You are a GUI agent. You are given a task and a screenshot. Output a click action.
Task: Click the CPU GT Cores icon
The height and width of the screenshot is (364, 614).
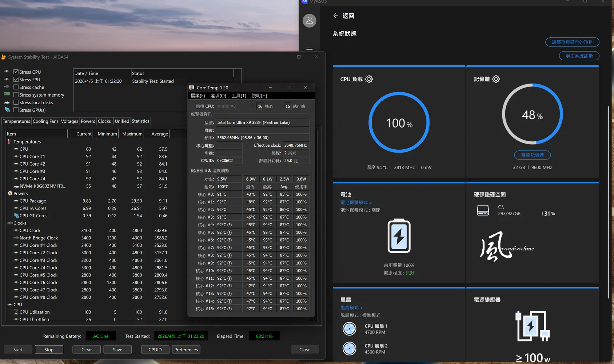click(x=16, y=216)
